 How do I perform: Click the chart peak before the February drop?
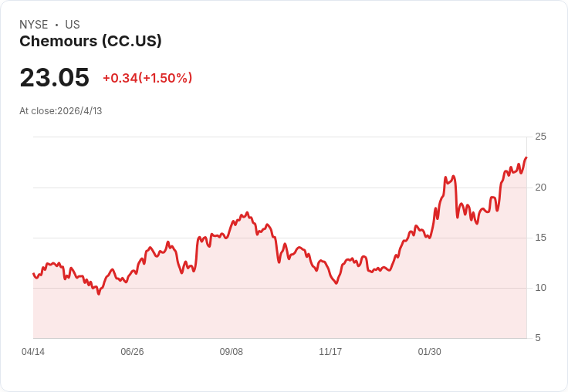(x=453, y=177)
